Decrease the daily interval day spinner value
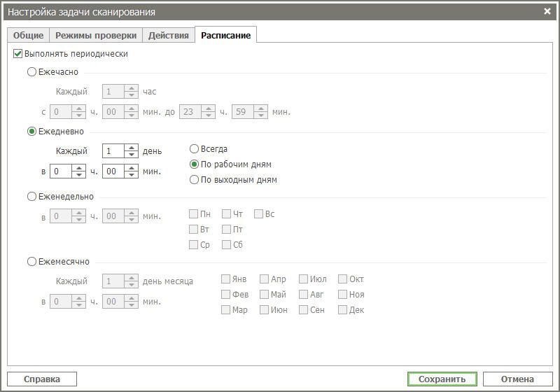This screenshot has height=392, width=560. coord(131,154)
